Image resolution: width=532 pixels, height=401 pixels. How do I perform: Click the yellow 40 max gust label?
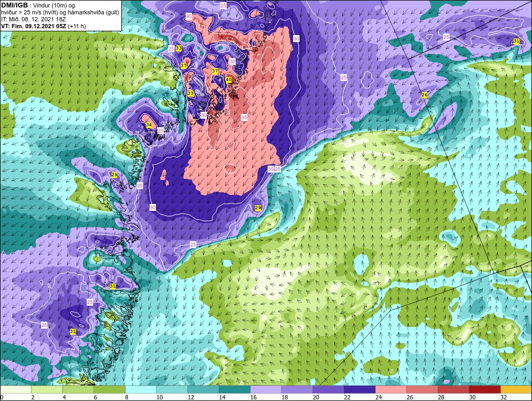tap(229, 79)
